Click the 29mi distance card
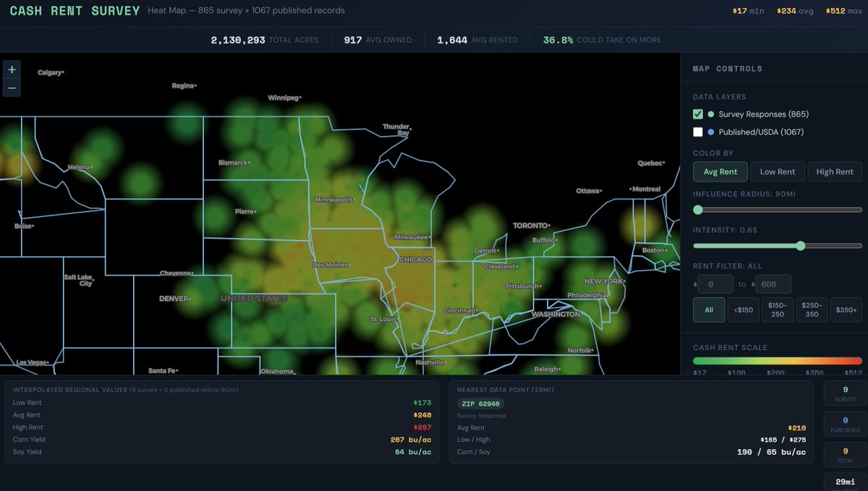 [845, 482]
